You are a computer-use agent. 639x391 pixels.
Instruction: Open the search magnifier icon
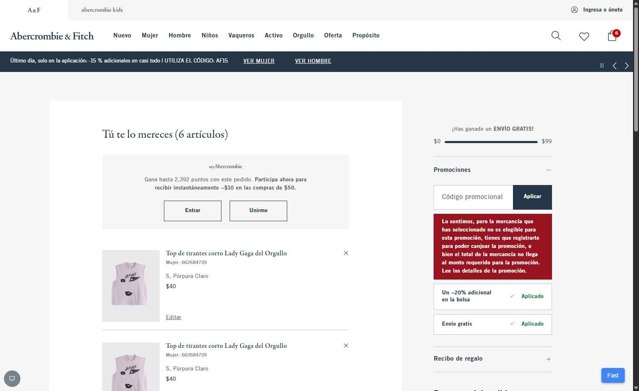555,35
